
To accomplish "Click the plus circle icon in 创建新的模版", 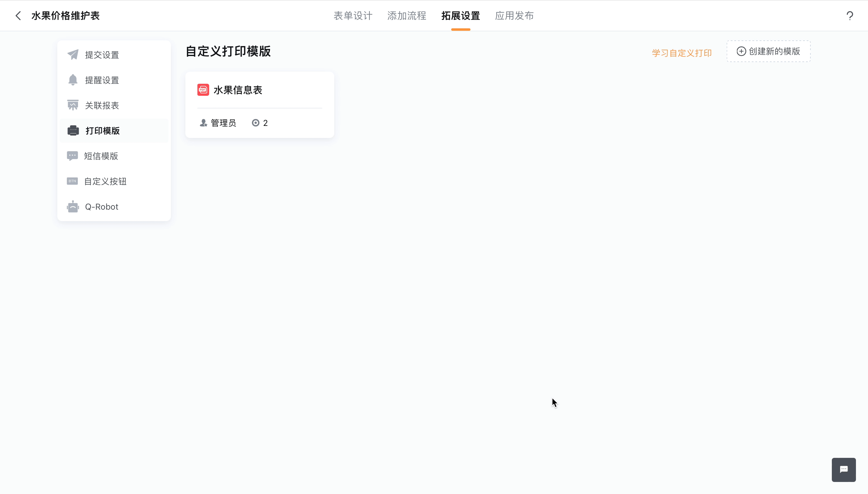I will 741,51.
